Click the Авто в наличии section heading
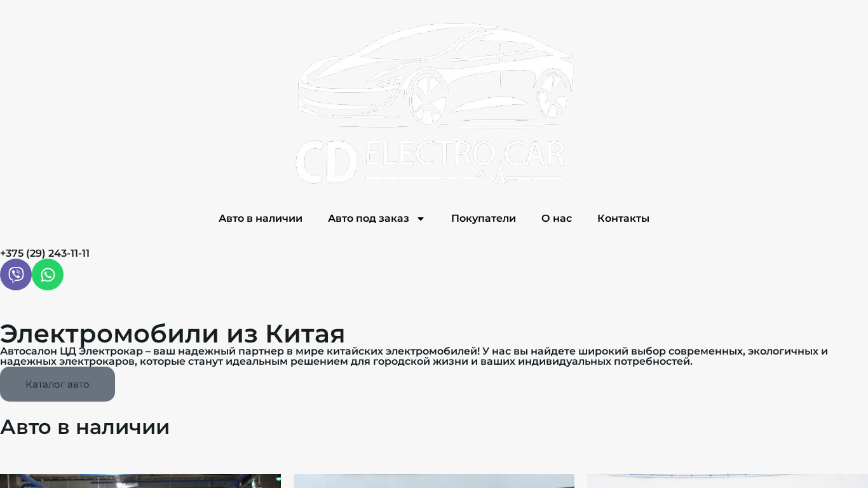 (x=85, y=427)
